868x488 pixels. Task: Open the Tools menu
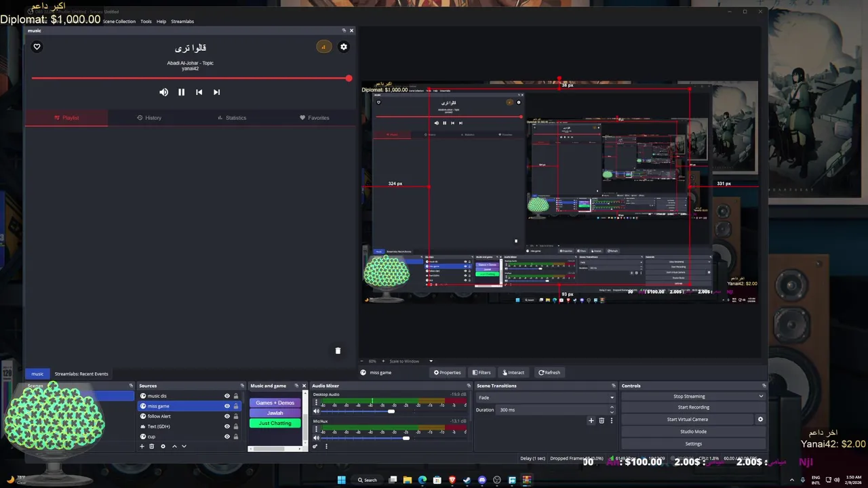click(146, 22)
